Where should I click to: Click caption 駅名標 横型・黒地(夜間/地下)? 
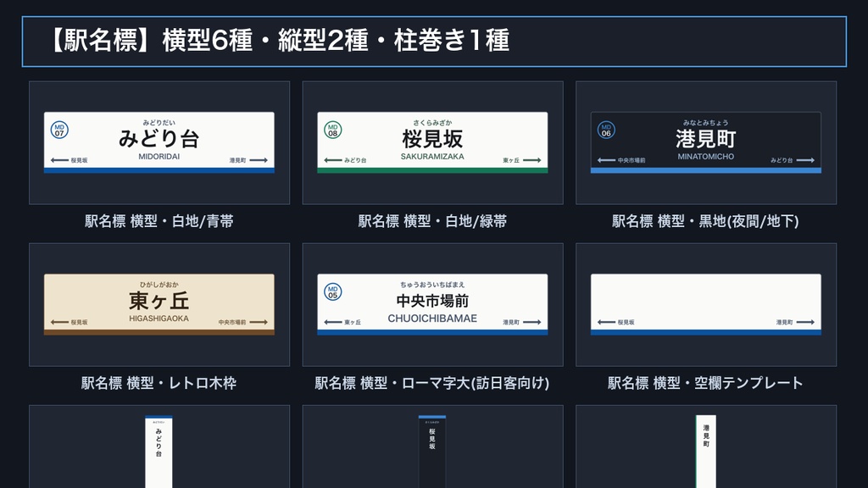pyautogui.click(x=706, y=221)
